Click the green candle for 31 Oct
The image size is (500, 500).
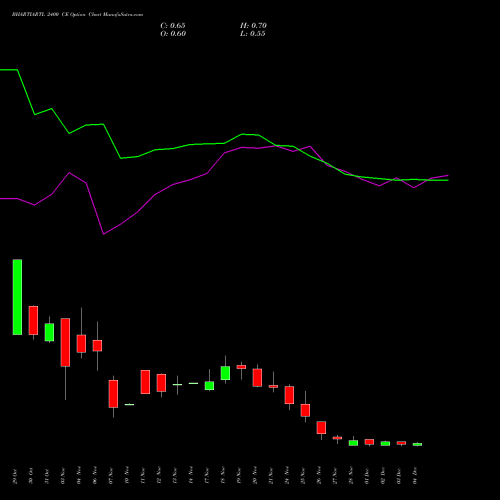point(49,332)
